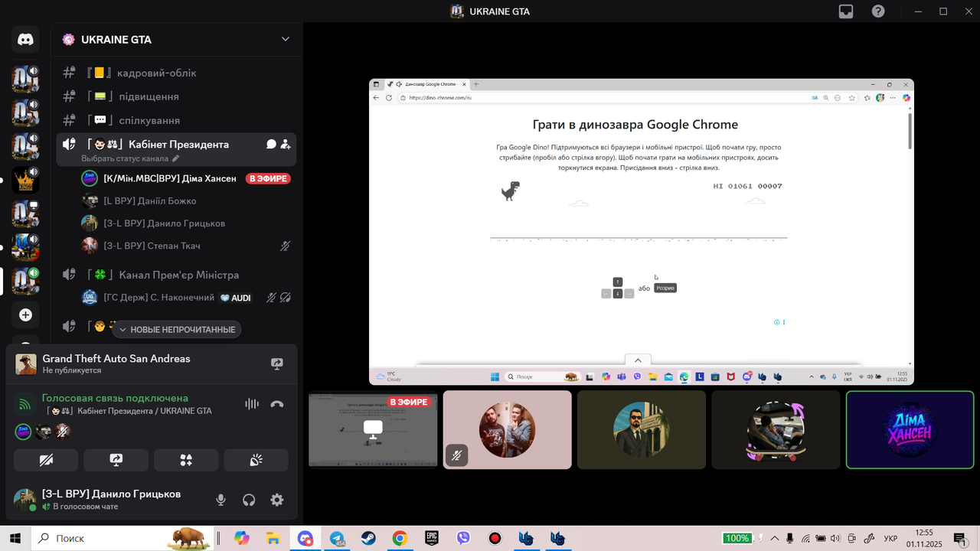Open the KINGS server icon

click(x=25, y=180)
